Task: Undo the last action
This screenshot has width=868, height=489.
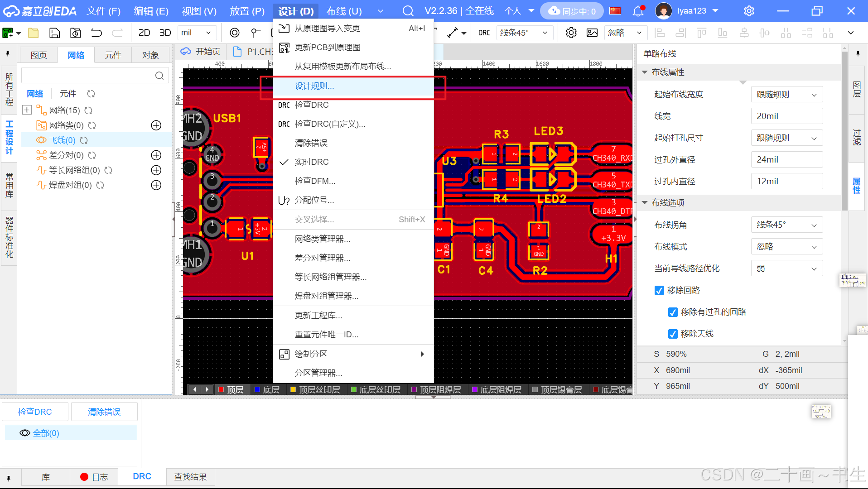Action: [x=96, y=33]
